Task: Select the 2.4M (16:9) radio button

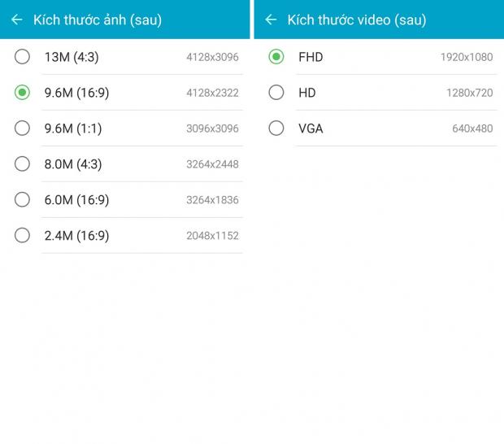Action: pyautogui.click(x=22, y=236)
